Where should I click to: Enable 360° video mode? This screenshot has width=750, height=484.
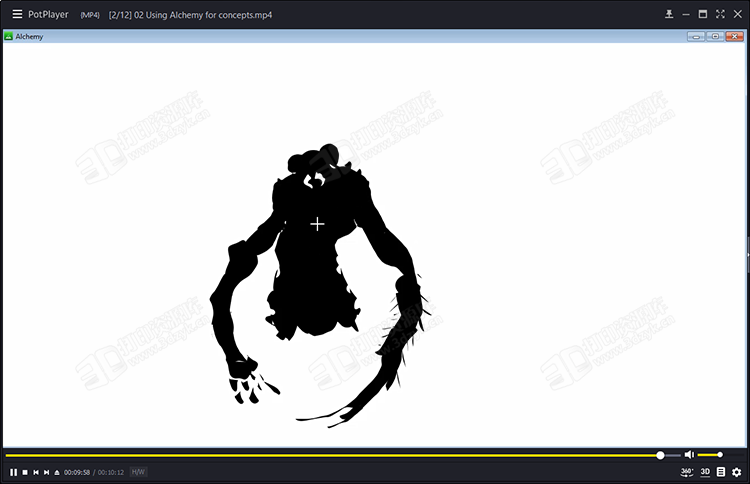pos(687,472)
